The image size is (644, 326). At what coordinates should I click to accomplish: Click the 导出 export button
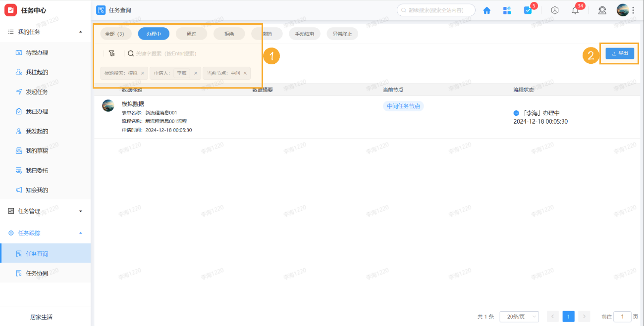tap(619, 53)
